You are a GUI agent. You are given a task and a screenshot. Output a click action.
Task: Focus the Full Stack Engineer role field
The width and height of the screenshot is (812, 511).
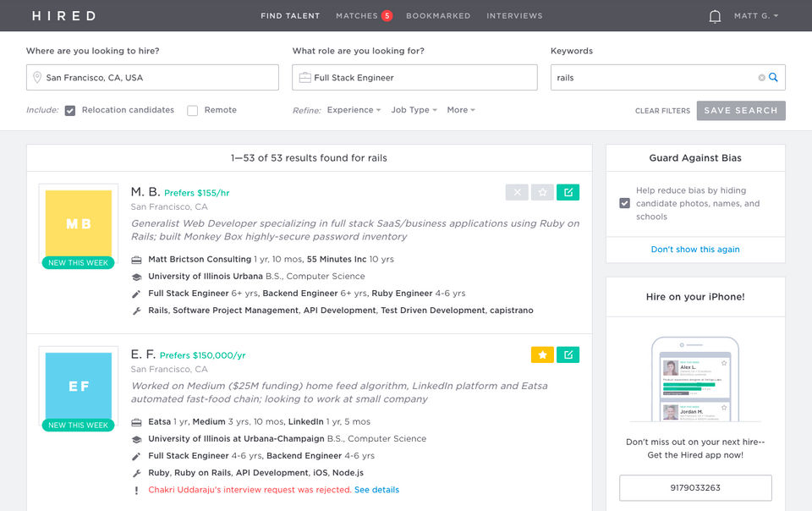tap(414, 77)
